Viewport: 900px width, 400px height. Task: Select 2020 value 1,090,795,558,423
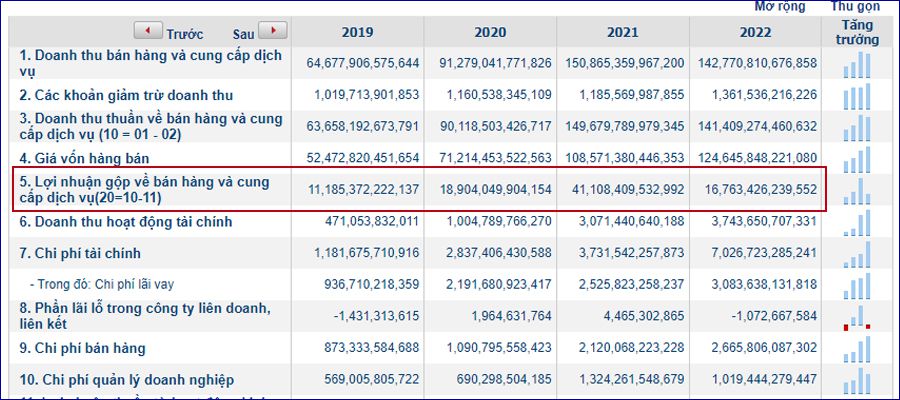pos(499,348)
